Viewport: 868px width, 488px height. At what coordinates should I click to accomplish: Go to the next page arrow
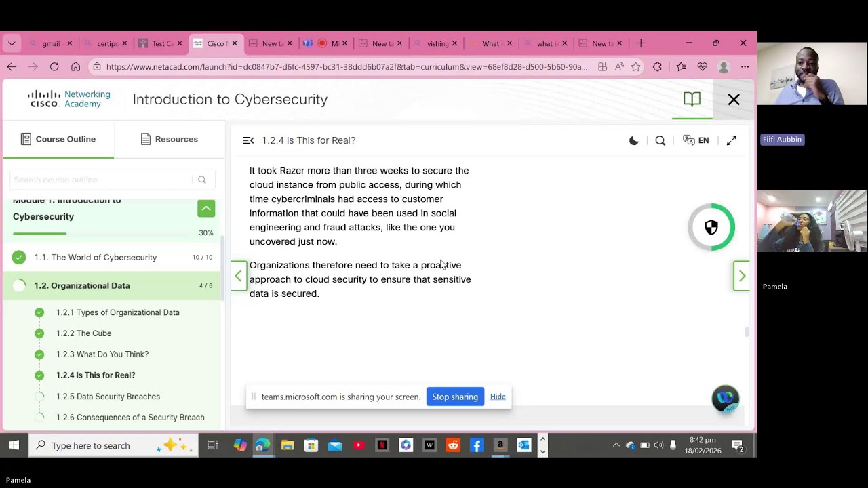coord(741,276)
